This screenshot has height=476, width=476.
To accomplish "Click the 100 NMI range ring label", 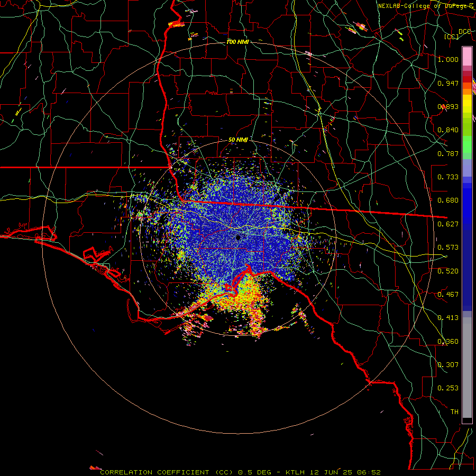I will (x=237, y=42).
